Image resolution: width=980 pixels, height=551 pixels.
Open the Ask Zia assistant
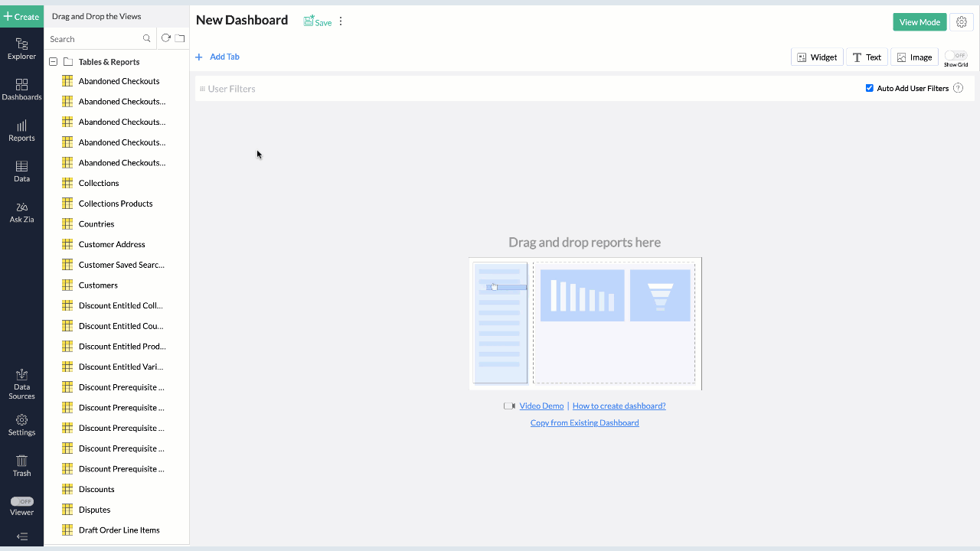[x=21, y=212]
